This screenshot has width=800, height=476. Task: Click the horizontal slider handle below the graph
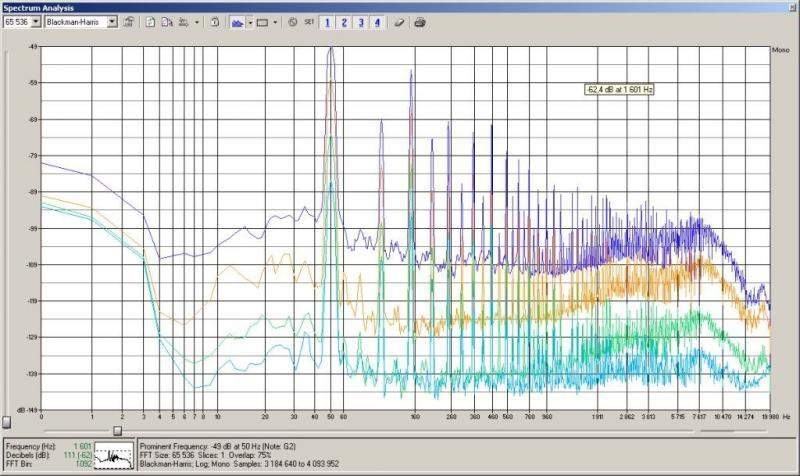tap(117, 431)
